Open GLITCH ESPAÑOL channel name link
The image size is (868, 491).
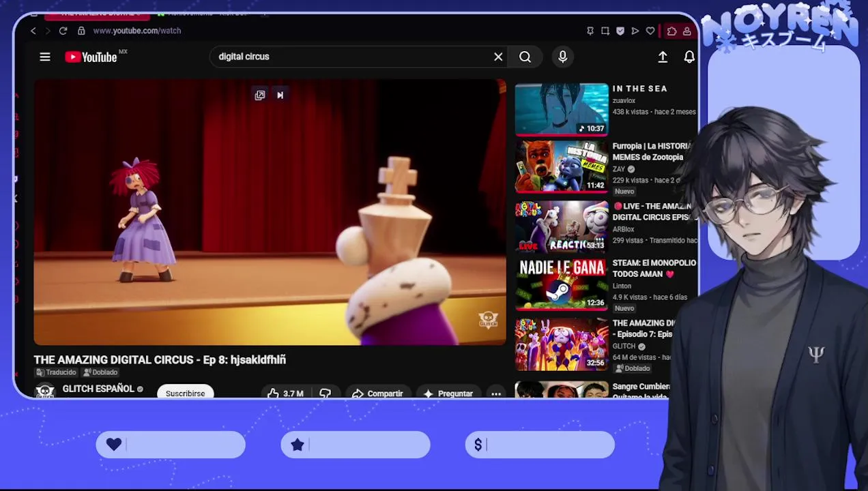click(x=98, y=389)
